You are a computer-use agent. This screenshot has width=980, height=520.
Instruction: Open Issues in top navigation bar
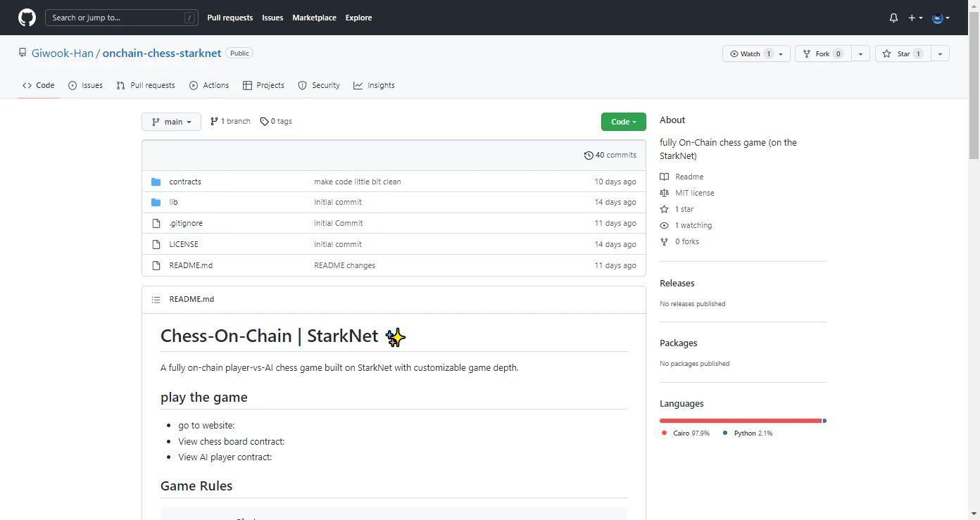(x=272, y=18)
